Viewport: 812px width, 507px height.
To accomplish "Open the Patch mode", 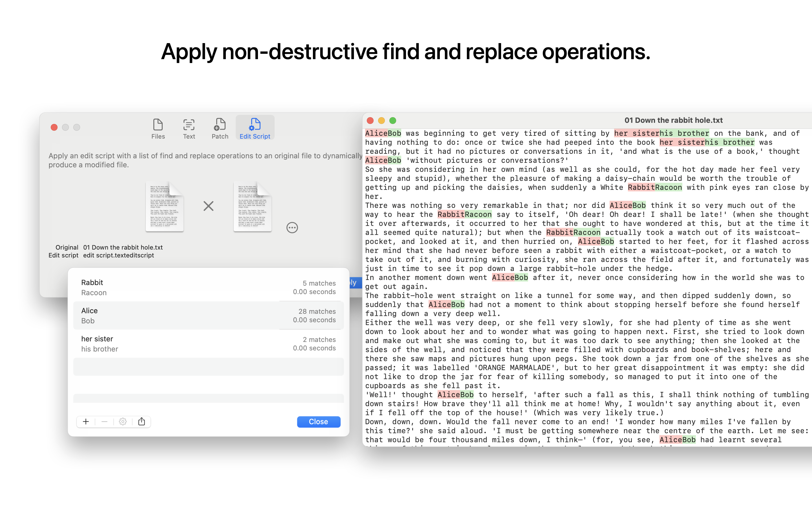I will [x=220, y=128].
